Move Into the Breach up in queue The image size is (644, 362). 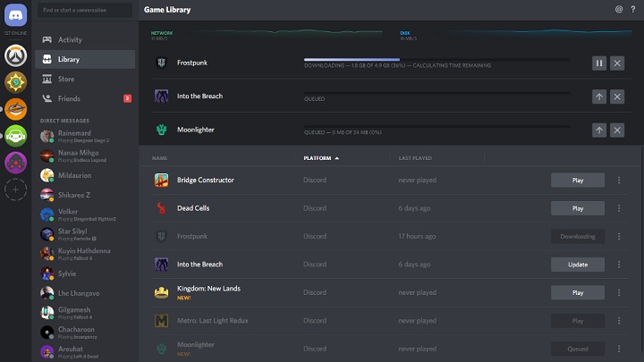pyautogui.click(x=599, y=97)
